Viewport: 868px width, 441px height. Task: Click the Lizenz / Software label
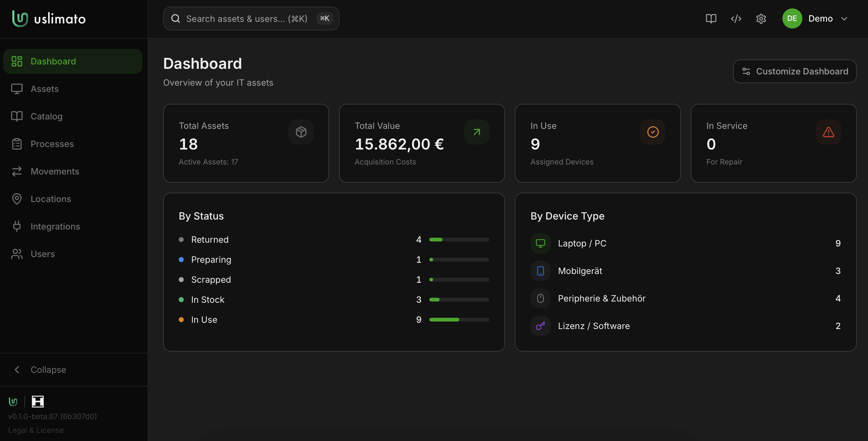click(594, 326)
